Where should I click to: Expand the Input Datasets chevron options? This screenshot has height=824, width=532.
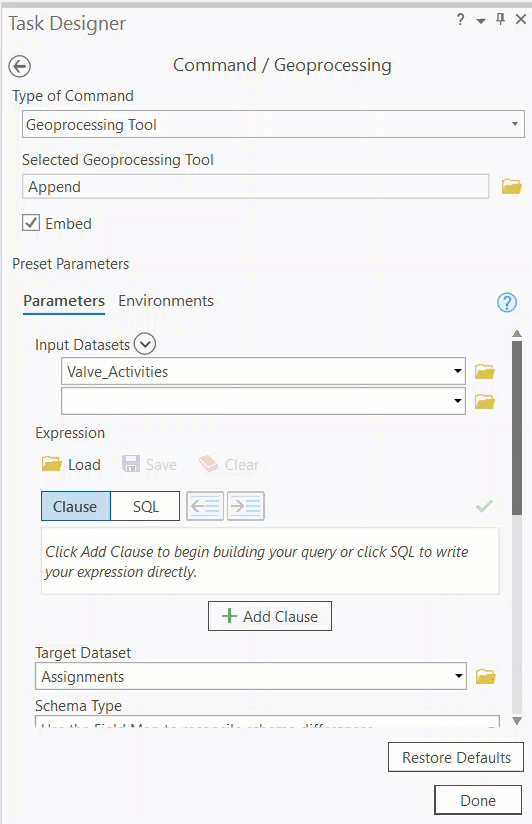(145, 344)
